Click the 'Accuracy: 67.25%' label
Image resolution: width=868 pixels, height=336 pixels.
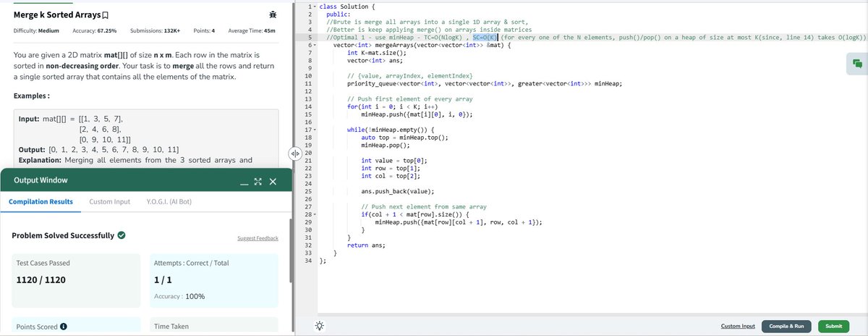(x=93, y=31)
